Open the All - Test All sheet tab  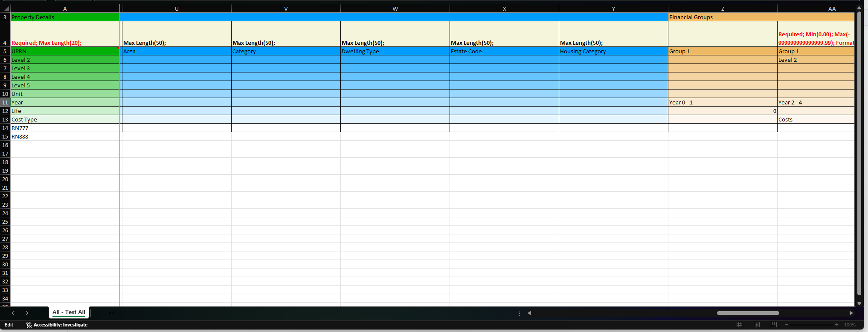click(x=69, y=312)
